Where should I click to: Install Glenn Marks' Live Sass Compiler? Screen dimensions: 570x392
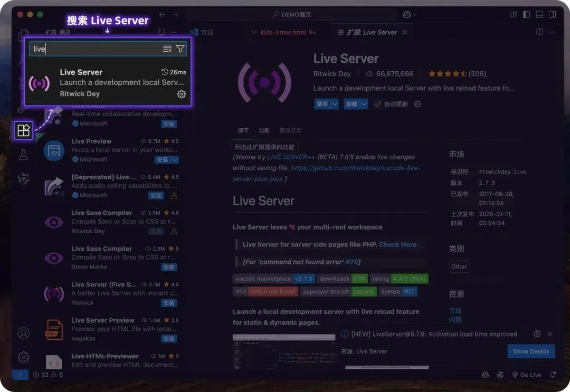[x=169, y=267]
